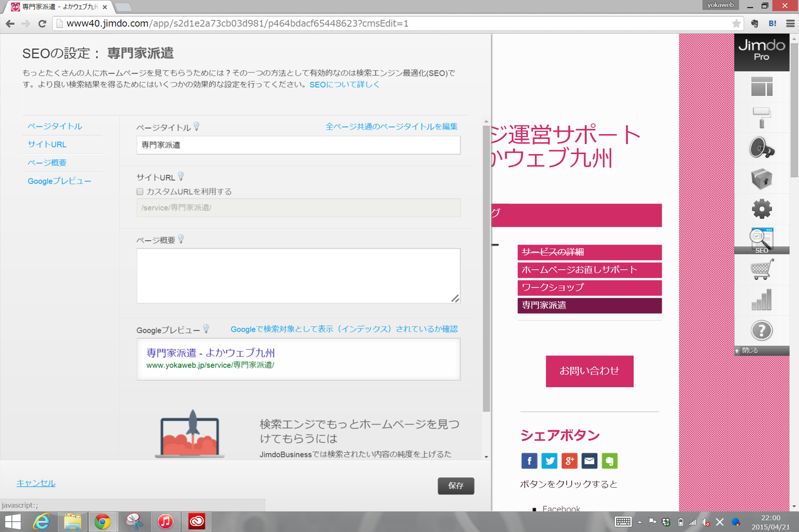Screen dimensions: 799x532
Task: Open 全ページ共通のページタイトルを編集 link
Action: tap(392, 127)
